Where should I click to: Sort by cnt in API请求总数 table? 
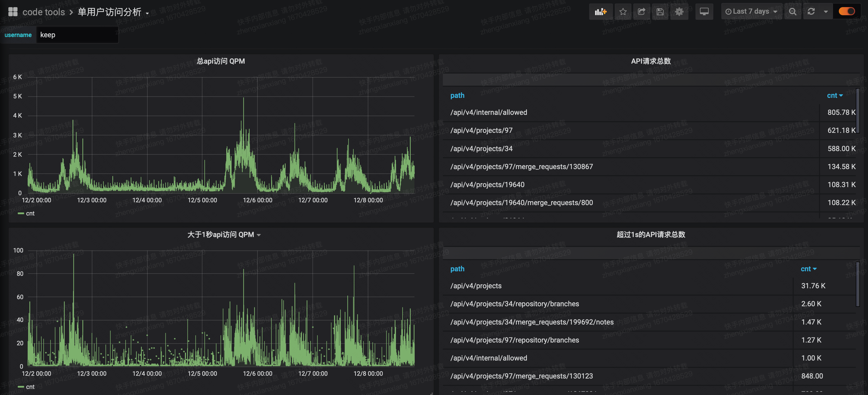[835, 95]
